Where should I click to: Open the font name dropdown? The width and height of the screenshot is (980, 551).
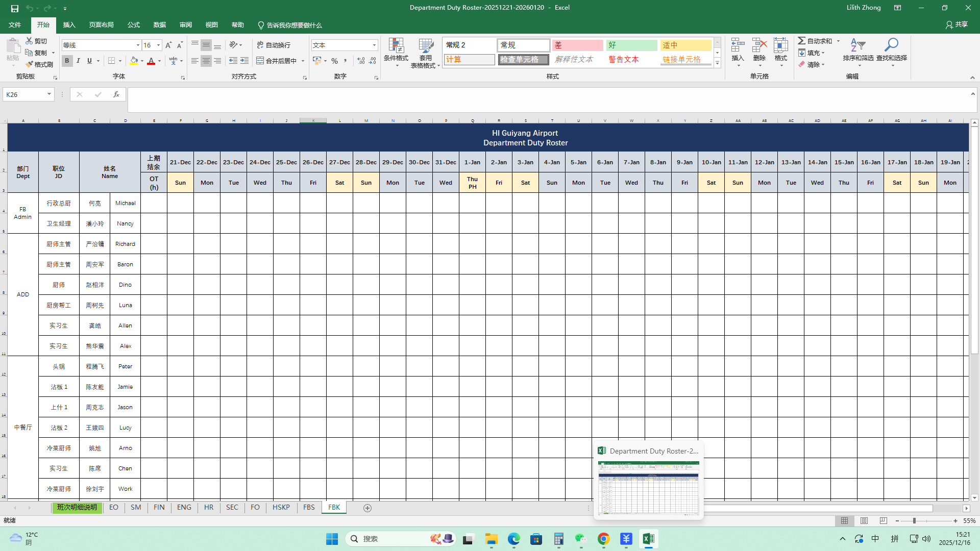pyautogui.click(x=137, y=45)
